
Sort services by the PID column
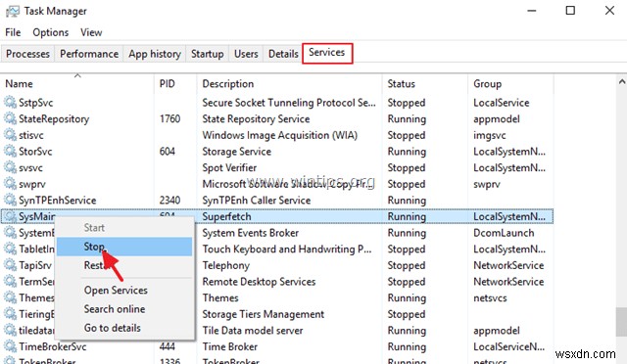[x=175, y=83]
